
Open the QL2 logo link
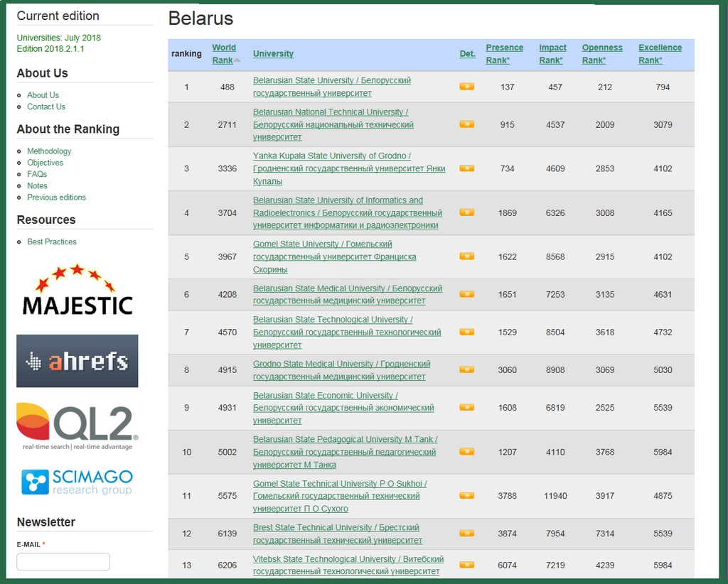(77, 426)
